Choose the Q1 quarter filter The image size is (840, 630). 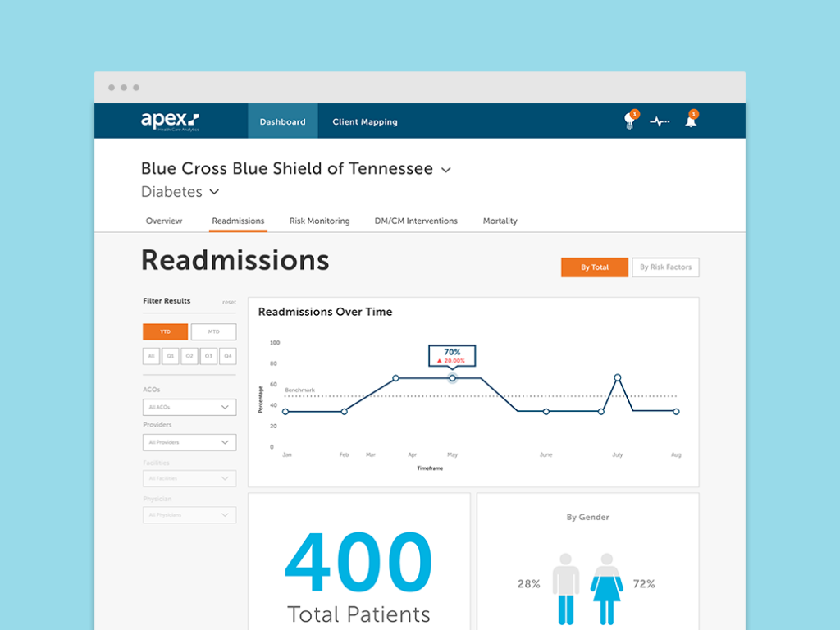pyautogui.click(x=171, y=356)
